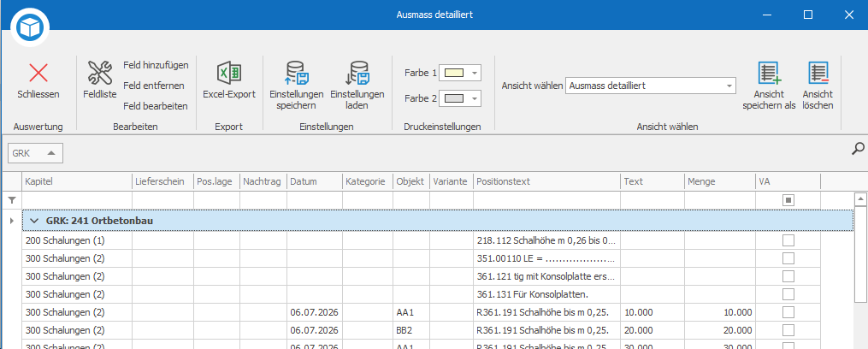The image size is (868, 349).
Task: Sort by the Lieferschein column header
Action: click(x=162, y=181)
